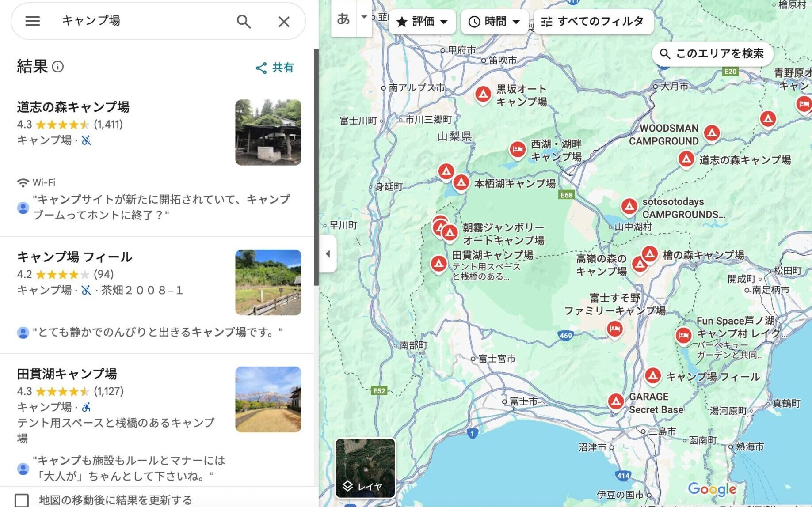Click 沼津市 city label on map
Image resolution: width=812 pixels, height=507 pixels.
(593, 447)
